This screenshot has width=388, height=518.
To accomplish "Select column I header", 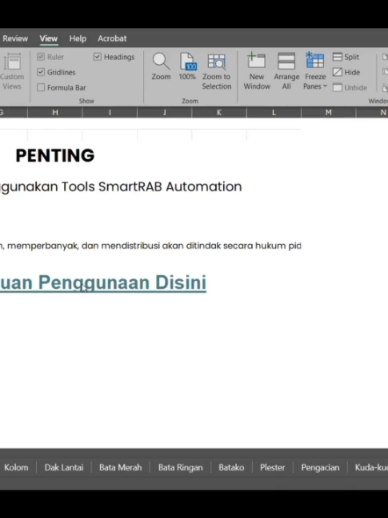I will [x=110, y=113].
